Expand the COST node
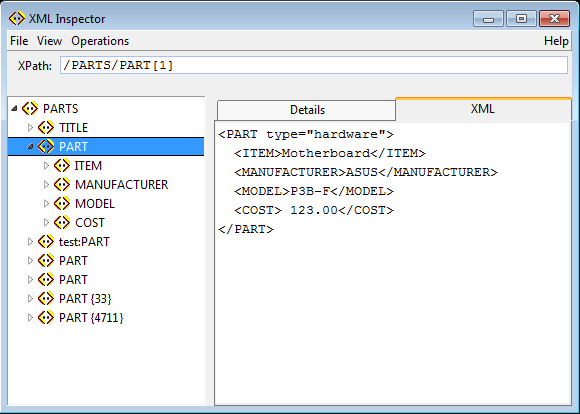Viewport: 580px width, 414px height. coord(46,222)
